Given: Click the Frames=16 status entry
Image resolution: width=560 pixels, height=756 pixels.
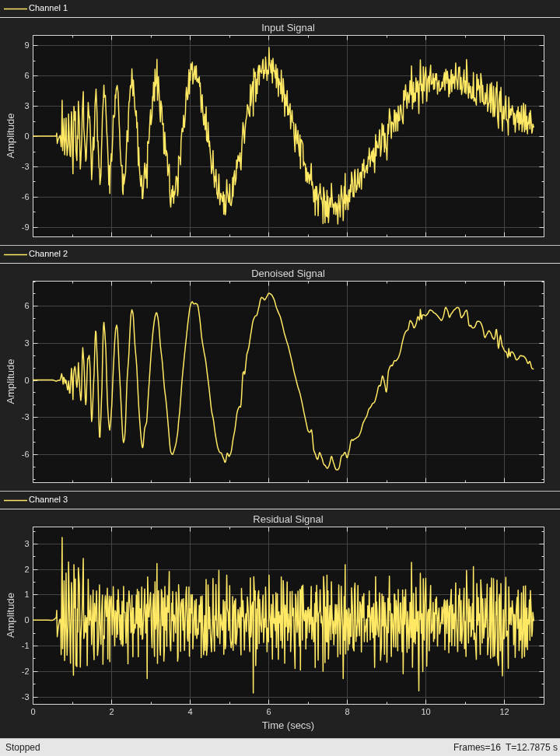Looking at the screenshot, I should click(x=477, y=747).
